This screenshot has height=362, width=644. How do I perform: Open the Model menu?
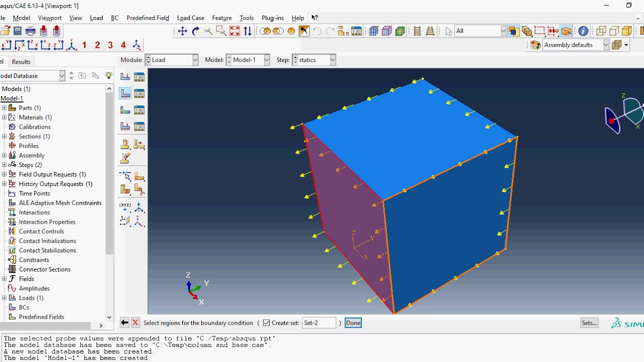21,18
